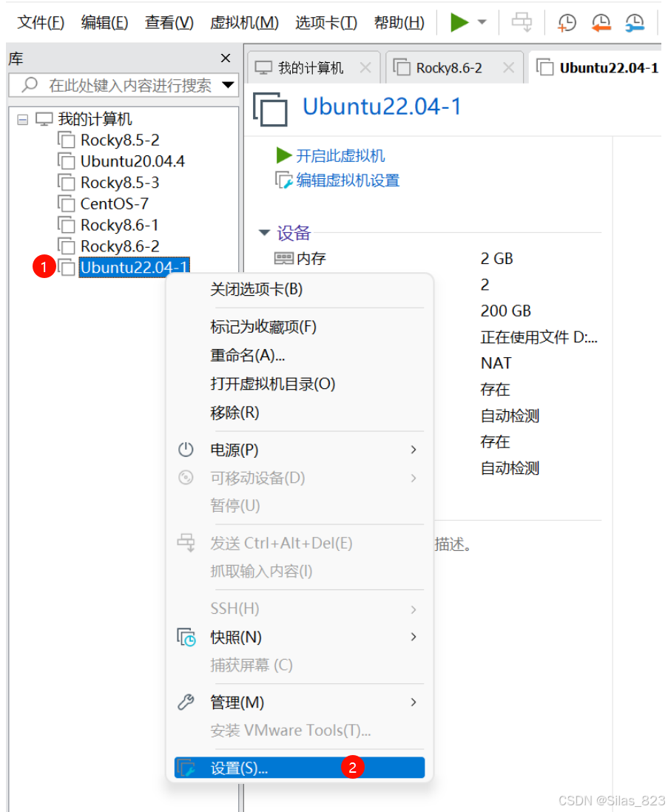
Task: Choose 标记为收藏项(F) in context menu
Action: point(300,327)
